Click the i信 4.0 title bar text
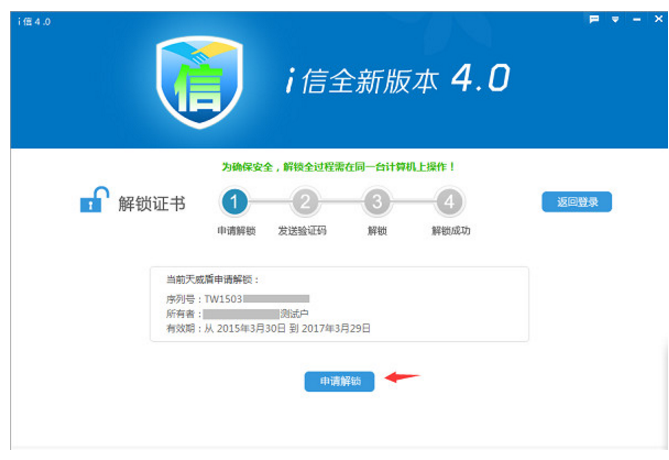Viewport: 669px width, 460px height. 34,22
